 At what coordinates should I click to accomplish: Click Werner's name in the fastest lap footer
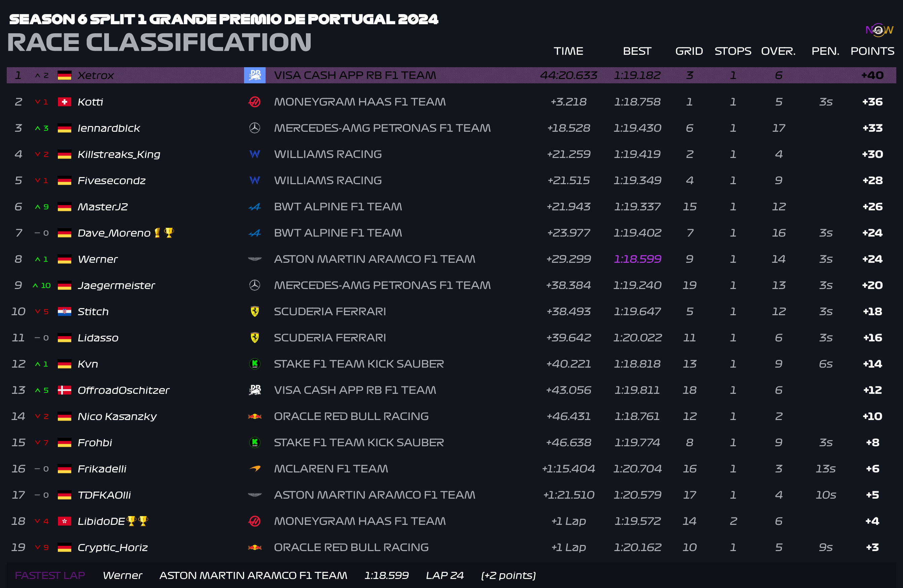pyautogui.click(x=123, y=576)
